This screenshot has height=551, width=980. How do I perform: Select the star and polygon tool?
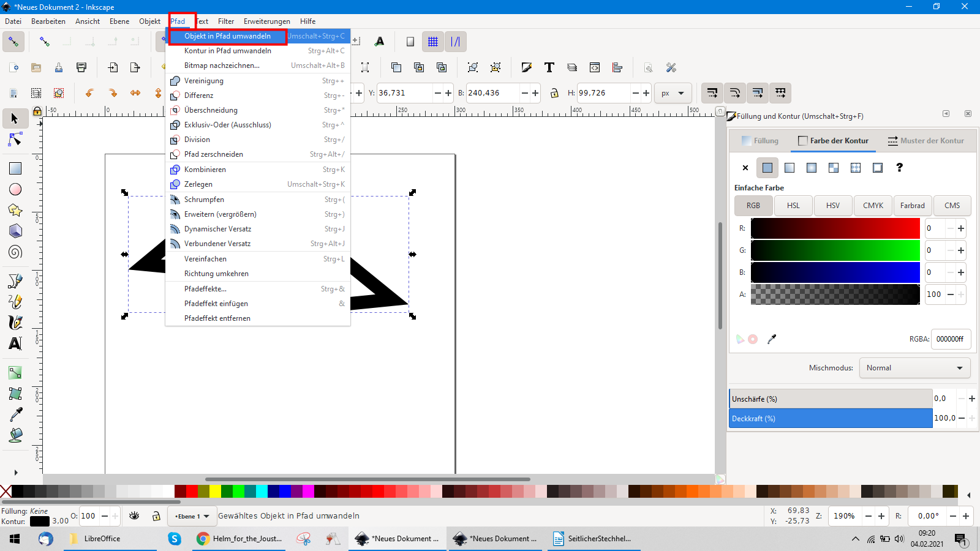[15, 211]
